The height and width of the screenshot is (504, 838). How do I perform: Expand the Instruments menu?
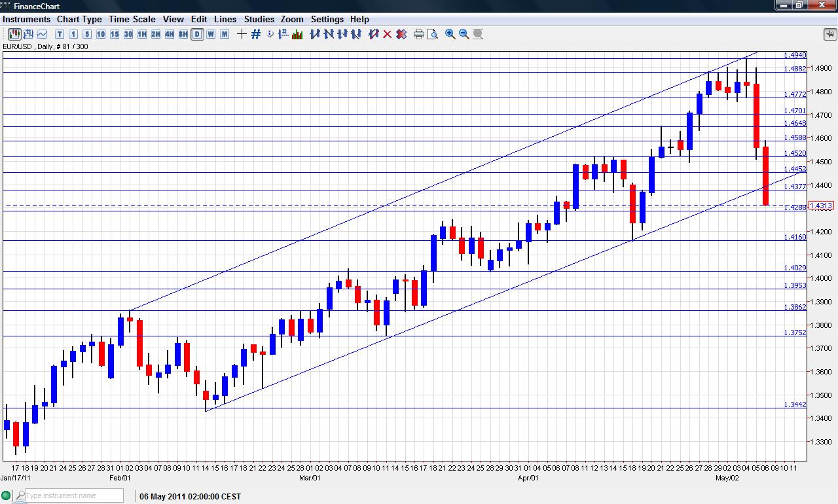[x=26, y=19]
